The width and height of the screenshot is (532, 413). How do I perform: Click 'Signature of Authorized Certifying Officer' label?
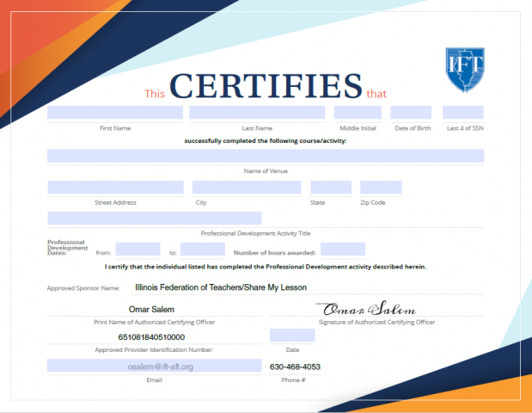[376, 322]
